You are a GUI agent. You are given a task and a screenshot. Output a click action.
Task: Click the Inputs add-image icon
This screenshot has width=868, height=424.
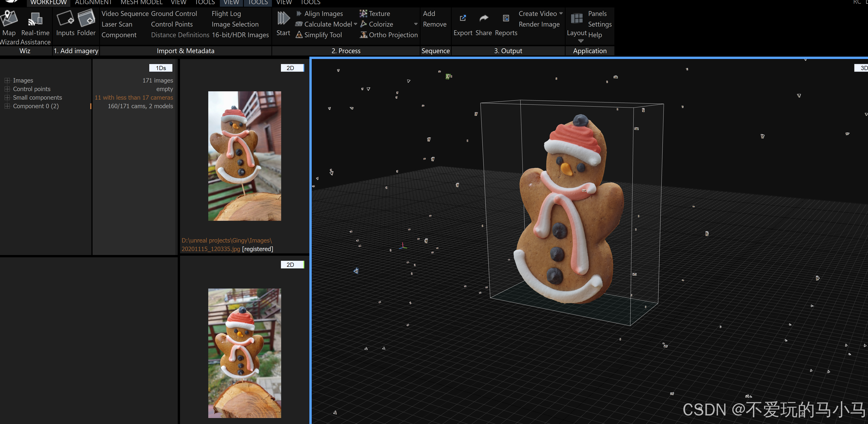[65, 18]
